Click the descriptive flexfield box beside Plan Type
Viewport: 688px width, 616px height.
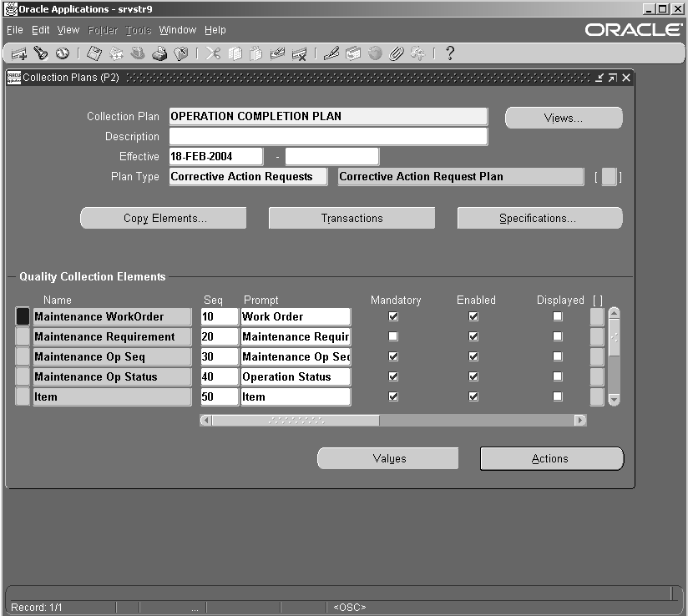coord(609,177)
